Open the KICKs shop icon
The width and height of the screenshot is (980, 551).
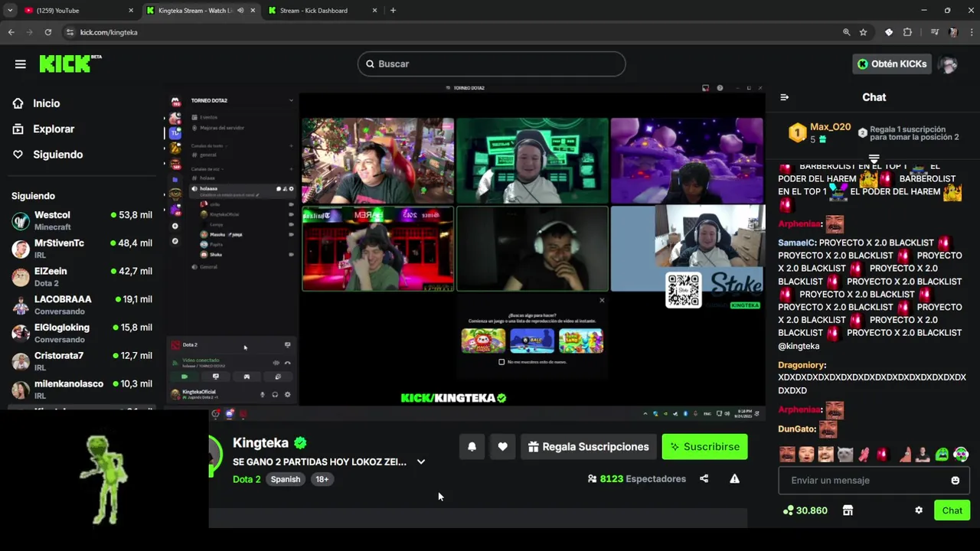point(848,510)
